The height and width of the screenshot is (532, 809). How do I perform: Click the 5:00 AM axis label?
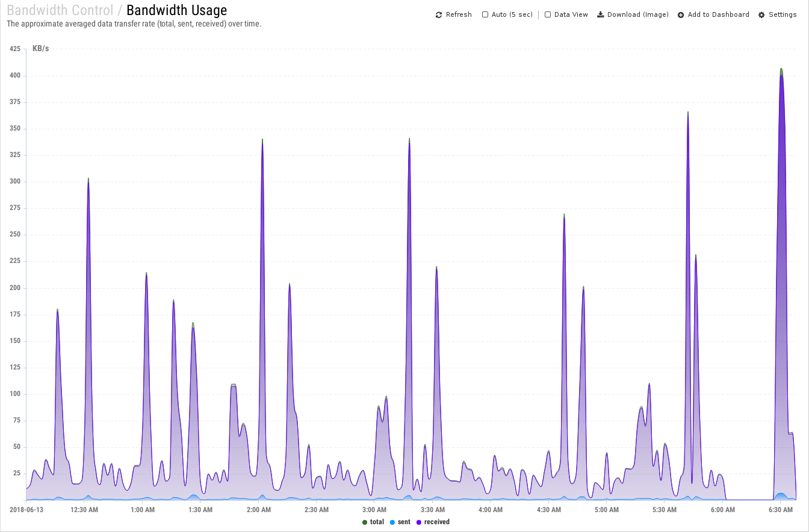click(607, 510)
